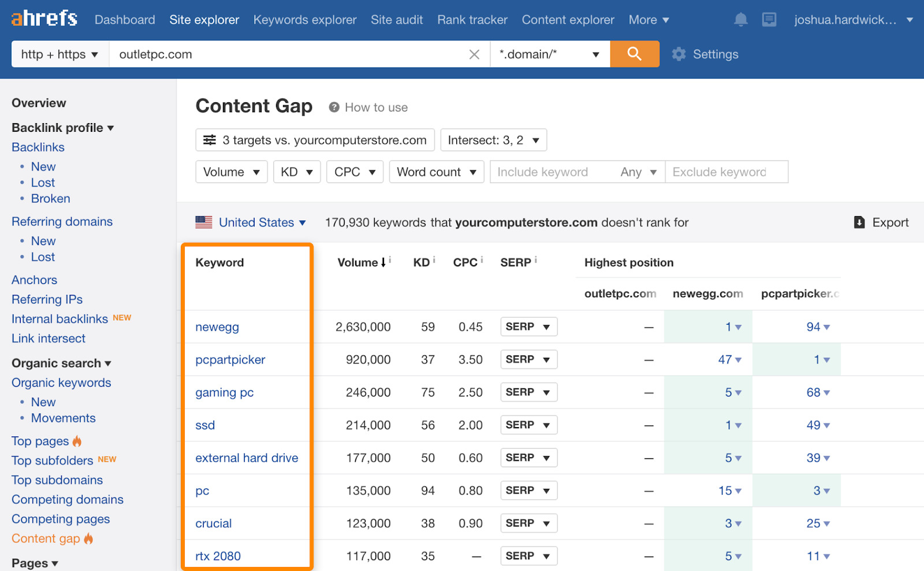Open the Dashboard menu
This screenshot has height=571, width=924.
(x=125, y=20)
